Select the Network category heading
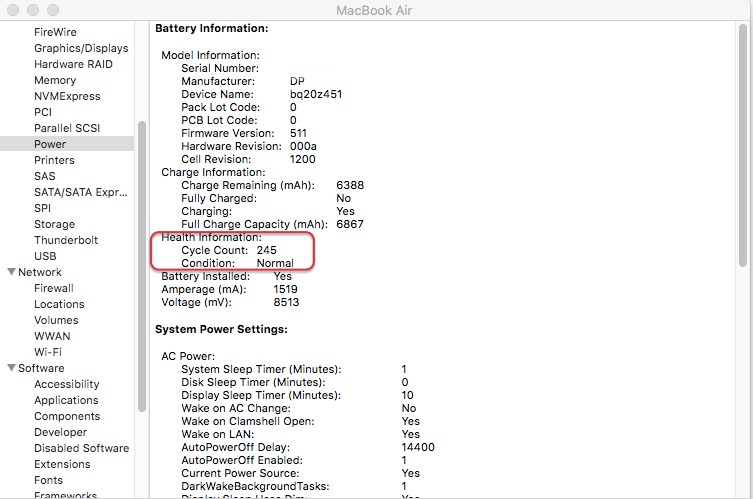The height and width of the screenshot is (499, 753). (40, 272)
